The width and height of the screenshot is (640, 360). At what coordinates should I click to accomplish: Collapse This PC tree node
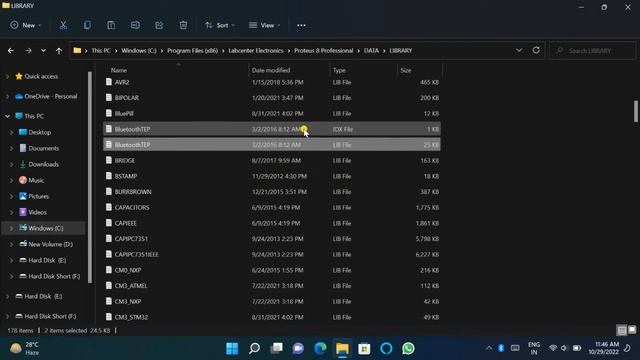pos(7,116)
